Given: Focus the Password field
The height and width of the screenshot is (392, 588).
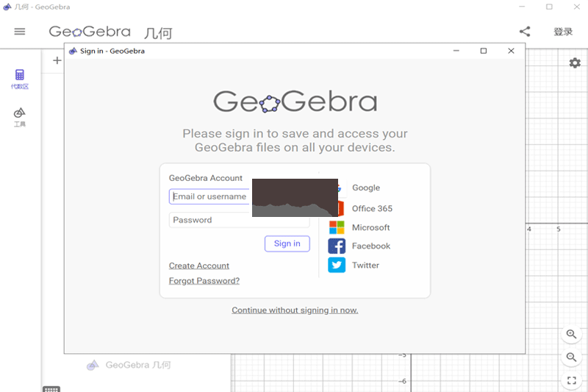Looking at the screenshot, I should coord(210,220).
